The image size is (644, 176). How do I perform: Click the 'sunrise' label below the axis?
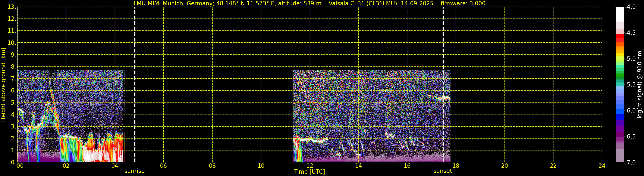[135, 171]
